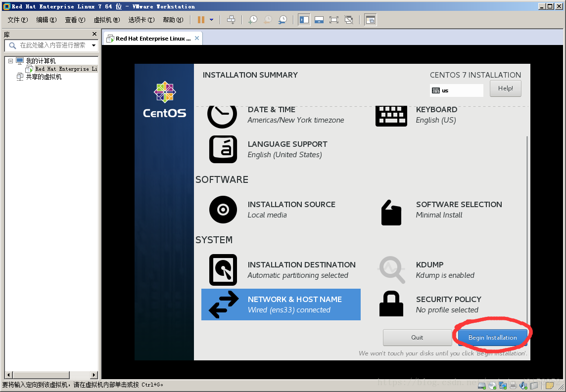
Task: Open Keyboard settings keyboard icon
Action: [x=391, y=116]
